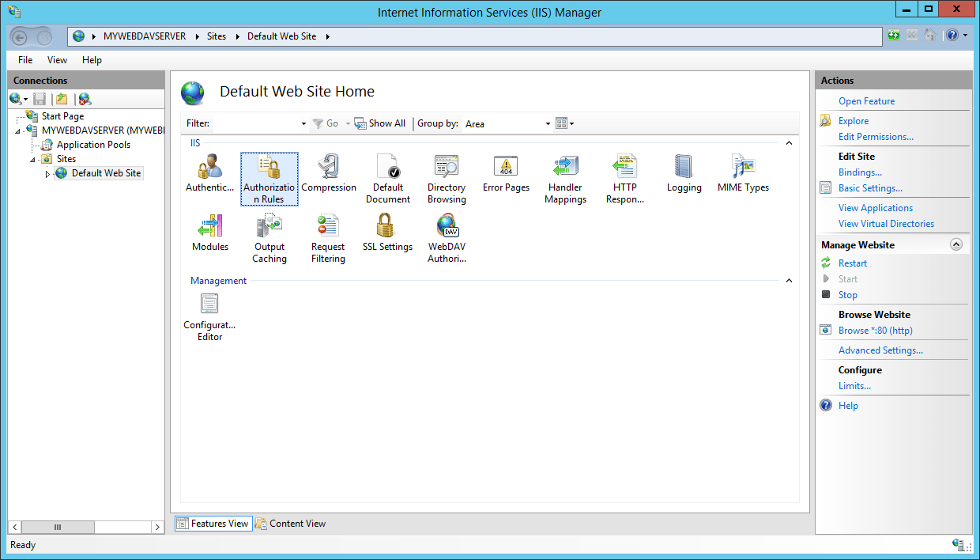Open Output Caching feature
Image resolution: width=980 pixels, height=560 pixels.
coord(269,238)
